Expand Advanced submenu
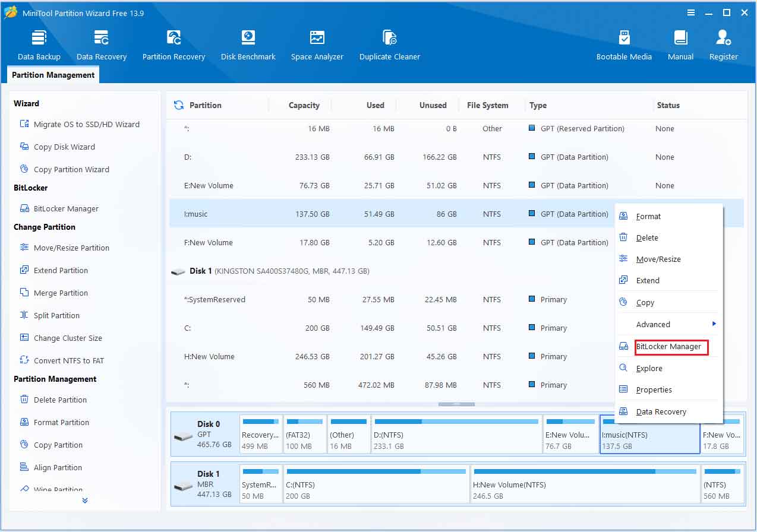 pos(668,324)
